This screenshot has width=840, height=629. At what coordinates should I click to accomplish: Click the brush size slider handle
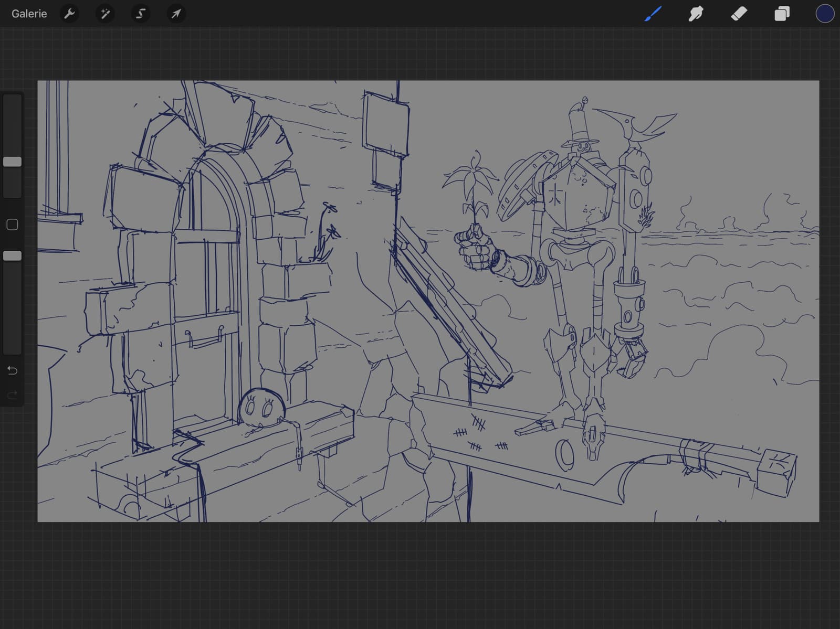[13, 162]
